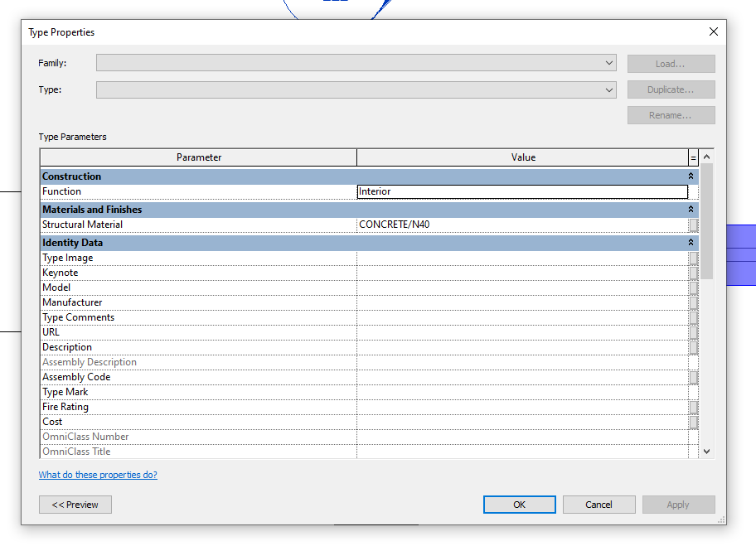This screenshot has height=546, width=756.
Task: Click the Parameter column header
Action: [199, 157]
